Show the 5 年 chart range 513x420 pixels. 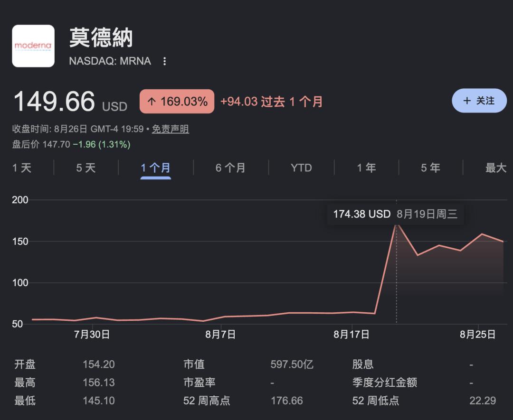click(x=430, y=168)
